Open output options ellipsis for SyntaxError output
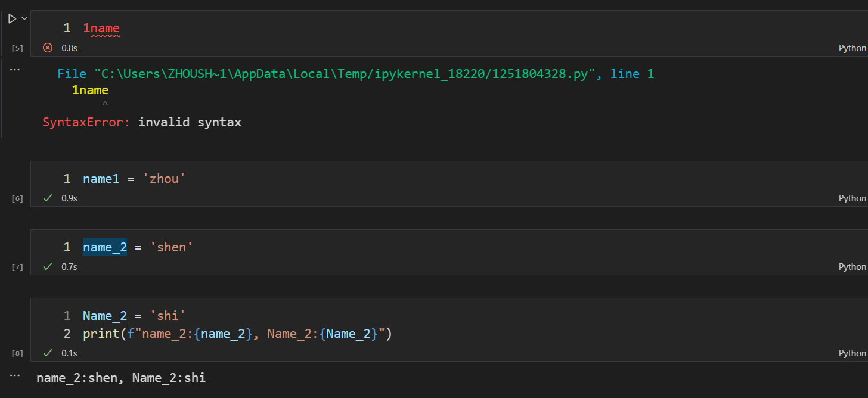Image resolution: width=868 pixels, height=398 pixels. click(15, 70)
